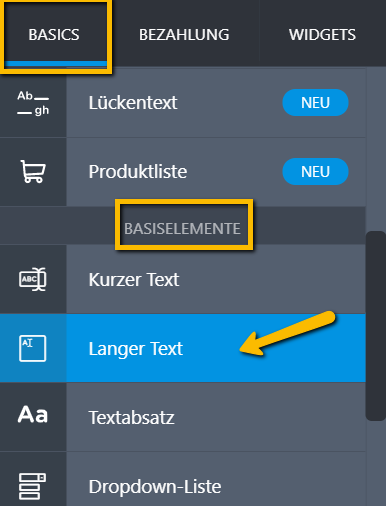Switch to the BASICS tab
The width and height of the screenshot is (386, 506).
54,35
